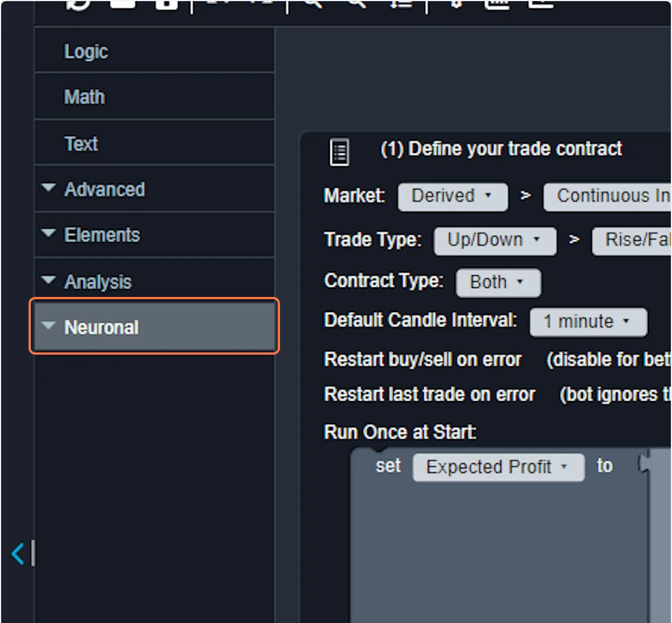Change the 1 minute candle interval
The width and height of the screenshot is (672, 623).
(587, 322)
